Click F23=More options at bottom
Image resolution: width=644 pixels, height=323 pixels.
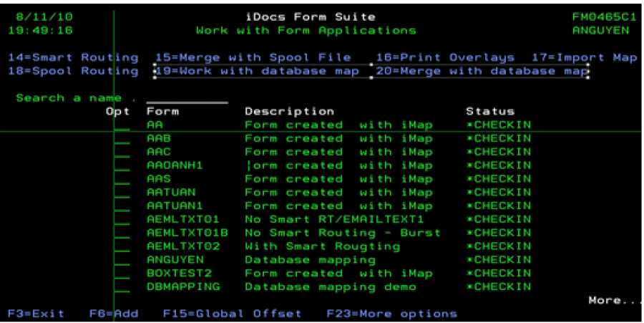point(391,314)
